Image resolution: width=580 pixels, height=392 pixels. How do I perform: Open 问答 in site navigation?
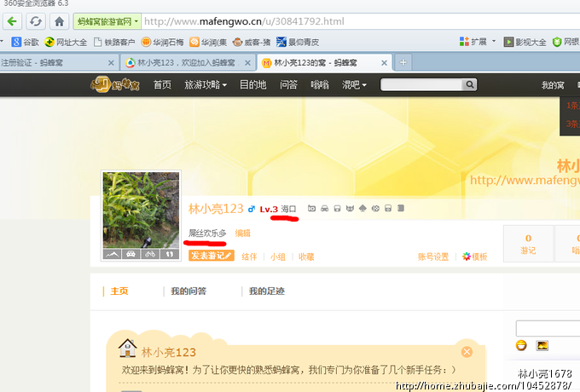point(288,84)
